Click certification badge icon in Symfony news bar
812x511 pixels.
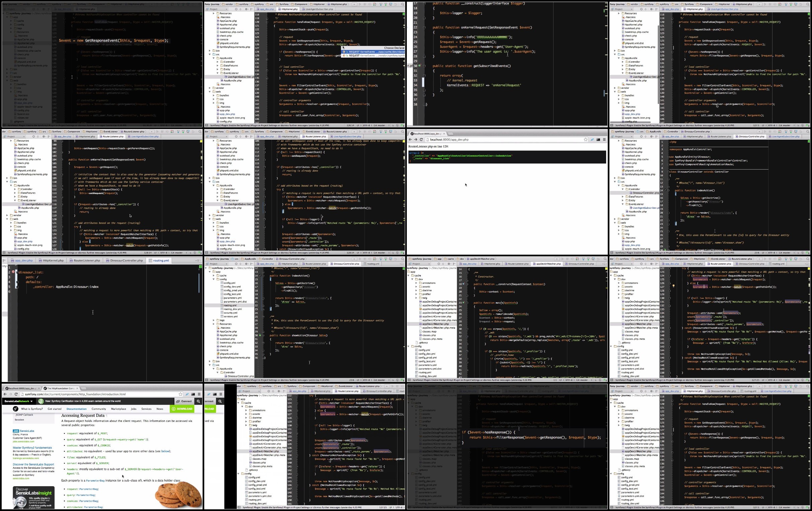point(41,401)
